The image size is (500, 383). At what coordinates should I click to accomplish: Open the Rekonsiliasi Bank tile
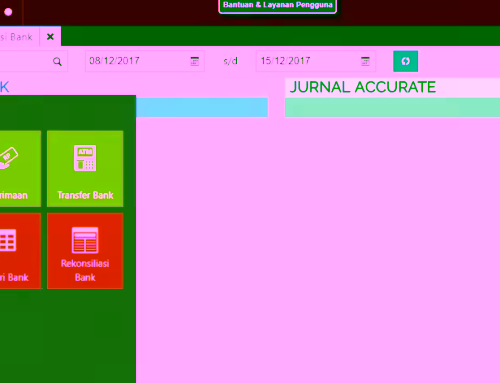[85, 251]
